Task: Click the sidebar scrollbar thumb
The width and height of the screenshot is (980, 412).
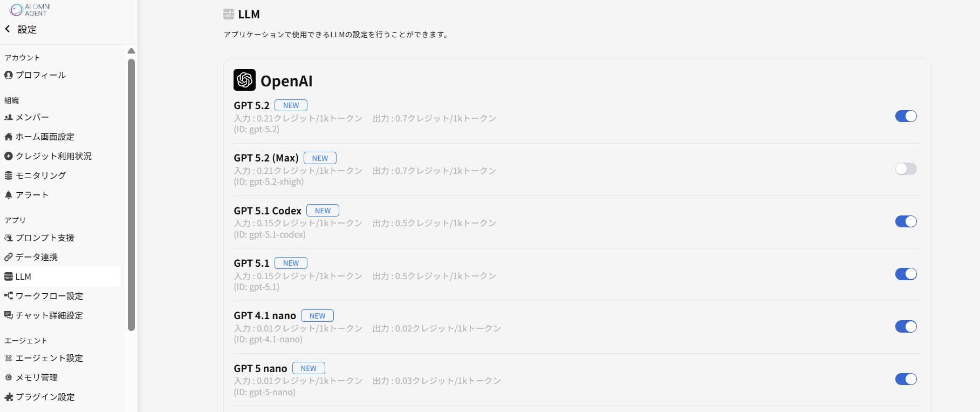Action: coord(131,194)
